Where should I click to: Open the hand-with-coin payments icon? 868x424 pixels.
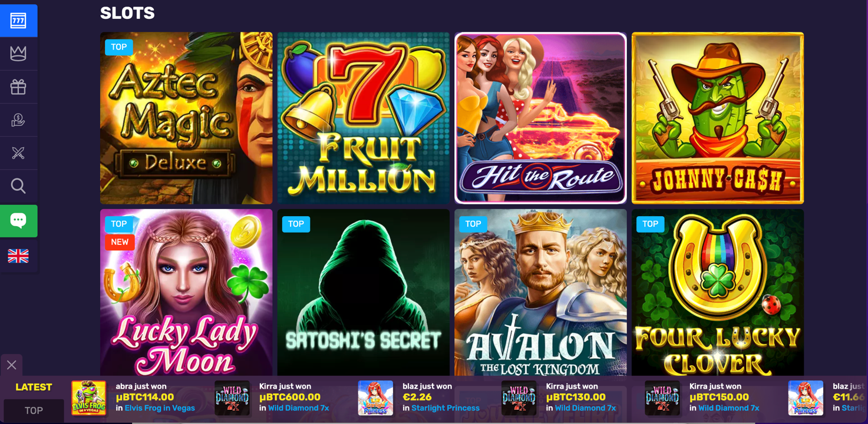tap(18, 120)
